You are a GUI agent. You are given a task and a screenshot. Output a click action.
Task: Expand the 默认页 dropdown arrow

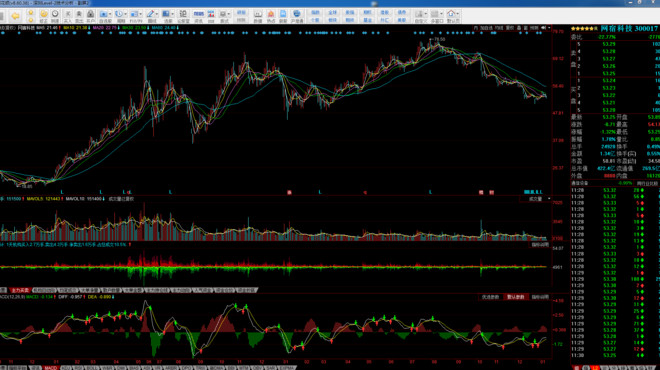click(458, 14)
